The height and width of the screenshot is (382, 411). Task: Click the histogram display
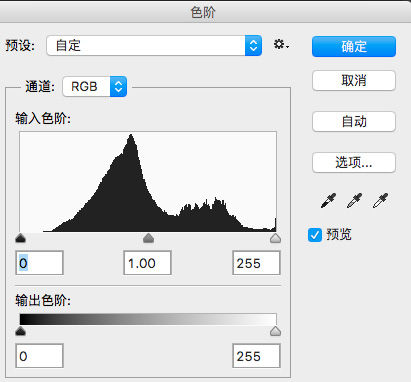148,182
